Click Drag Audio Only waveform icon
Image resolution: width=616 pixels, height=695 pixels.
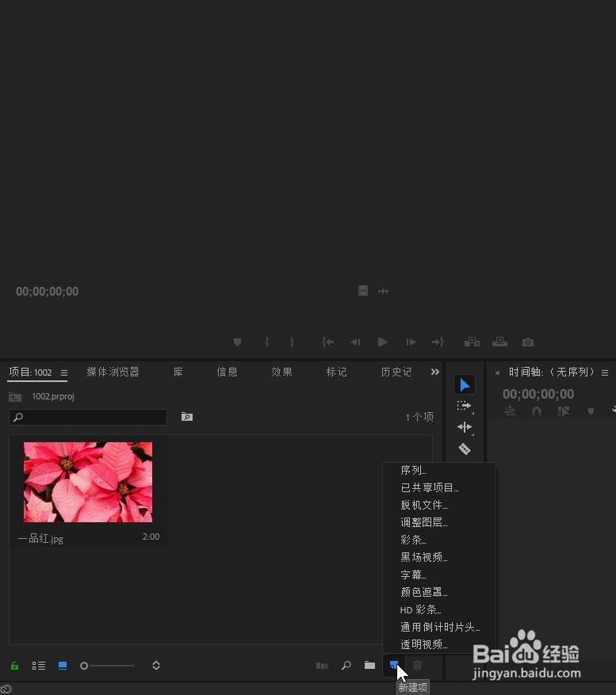384,291
